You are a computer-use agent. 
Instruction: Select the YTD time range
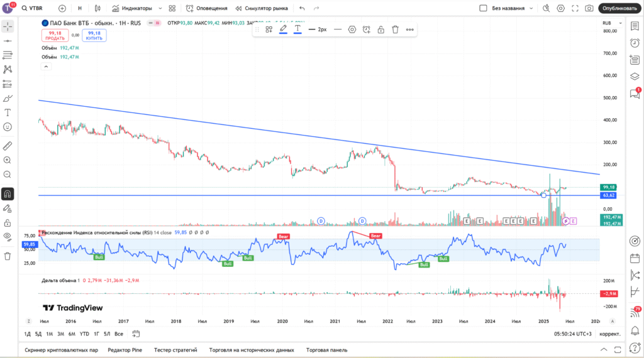84,334
